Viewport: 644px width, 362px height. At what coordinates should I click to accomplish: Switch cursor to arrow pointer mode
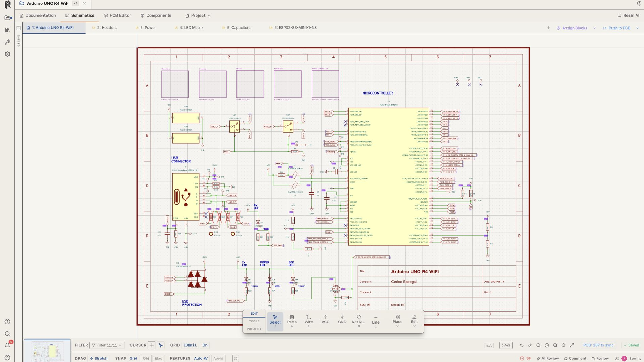click(161, 345)
